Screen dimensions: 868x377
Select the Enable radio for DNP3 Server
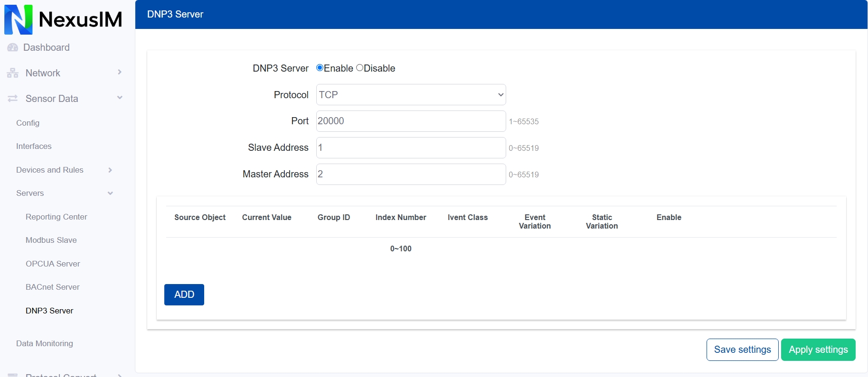tap(320, 68)
